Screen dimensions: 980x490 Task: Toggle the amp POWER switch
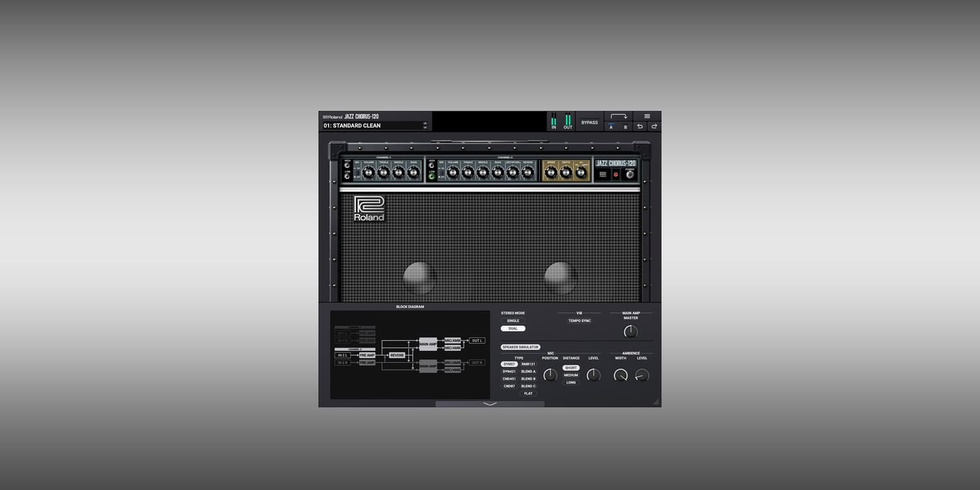tap(630, 175)
